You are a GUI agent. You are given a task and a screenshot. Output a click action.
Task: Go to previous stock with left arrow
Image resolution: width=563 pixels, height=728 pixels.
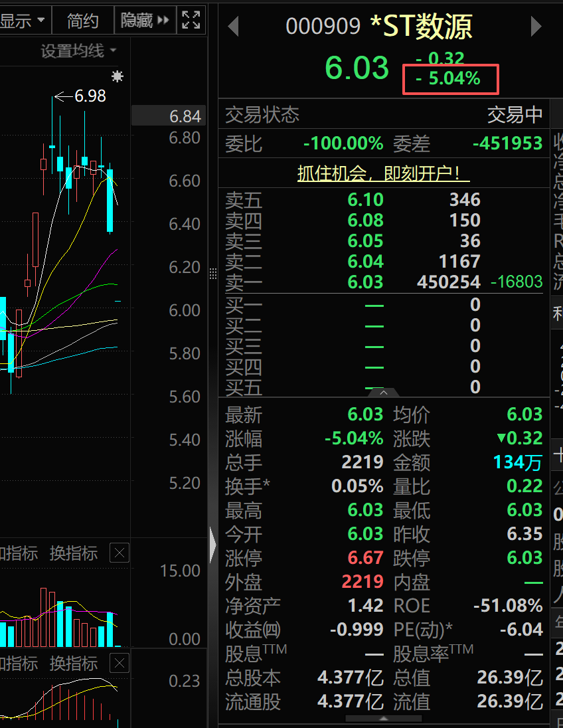[x=233, y=27]
